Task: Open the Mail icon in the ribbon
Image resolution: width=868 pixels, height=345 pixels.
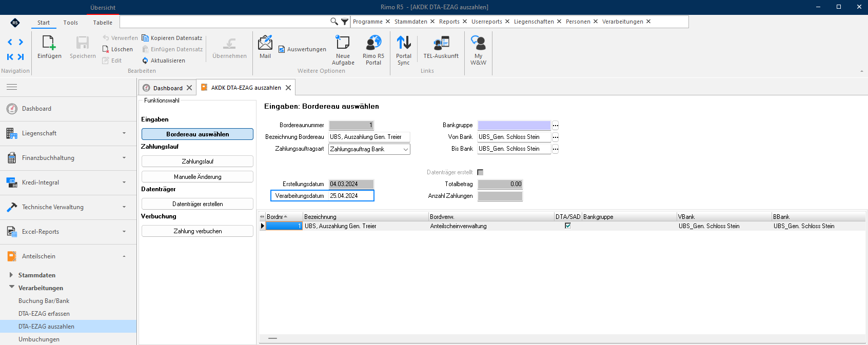Action: pos(265,43)
